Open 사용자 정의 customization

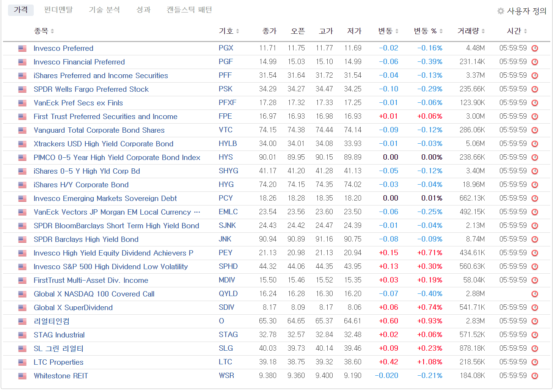click(526, 11)
